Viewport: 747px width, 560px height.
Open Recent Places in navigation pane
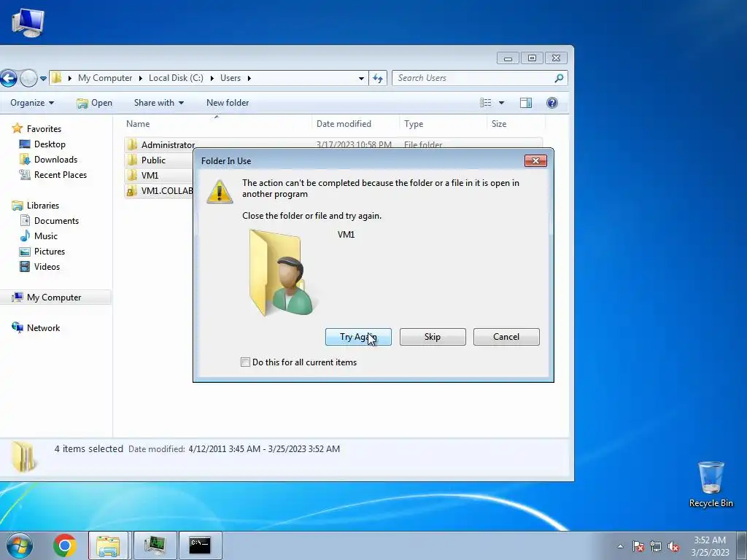[x=53, y=175]
